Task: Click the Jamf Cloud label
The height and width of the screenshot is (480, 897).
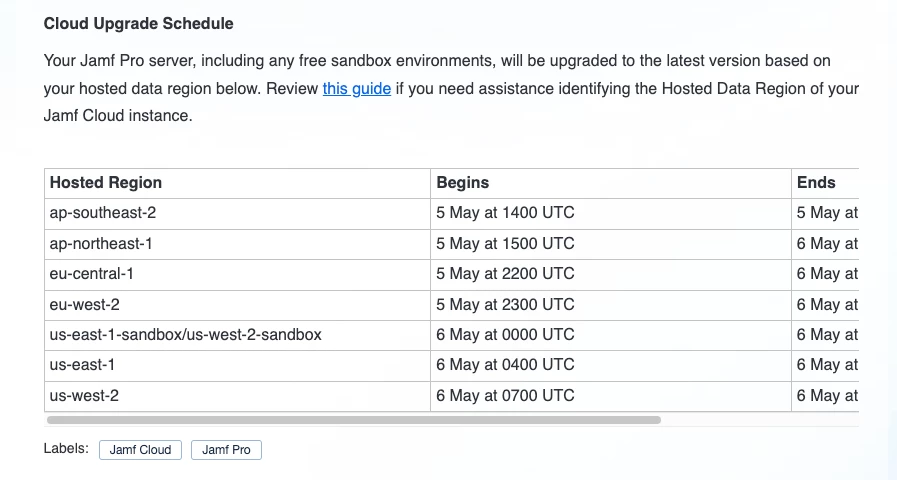Action: [140, 450]
